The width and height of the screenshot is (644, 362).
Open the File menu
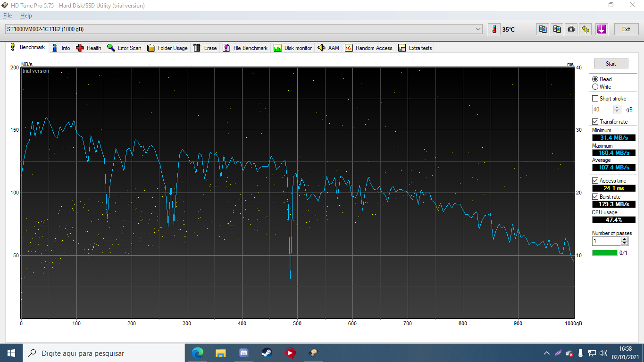click(8, 16)
